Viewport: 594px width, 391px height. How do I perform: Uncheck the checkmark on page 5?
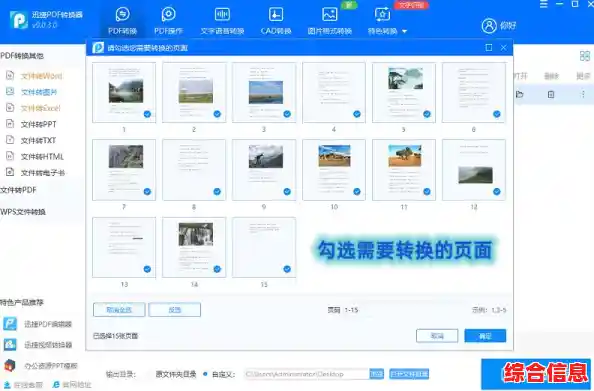(427, 114)
